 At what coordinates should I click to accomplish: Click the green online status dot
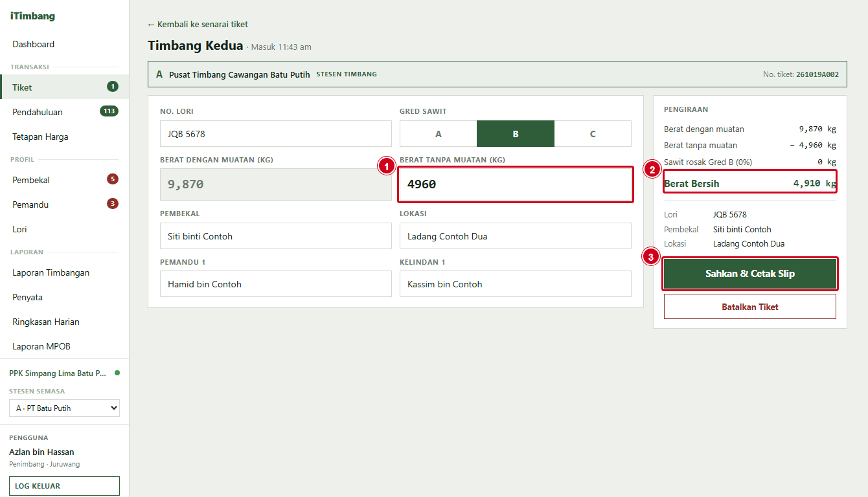[x=117, y=373]
